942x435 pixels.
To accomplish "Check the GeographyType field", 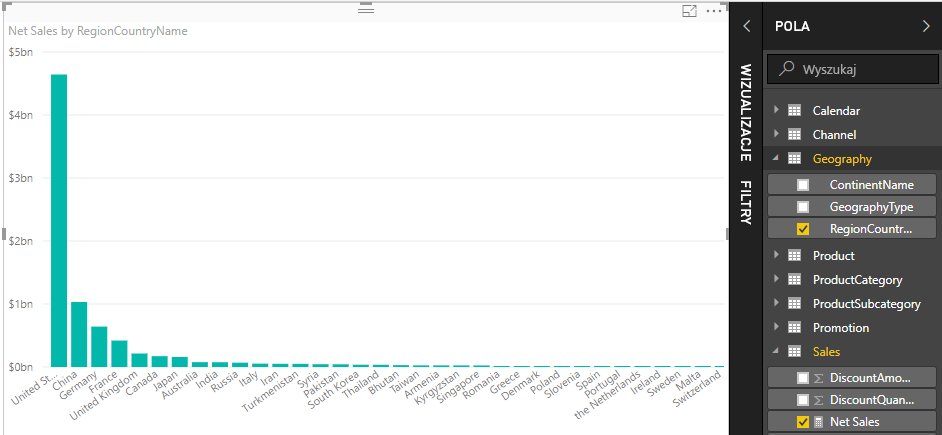I will [x=803, y=207].
